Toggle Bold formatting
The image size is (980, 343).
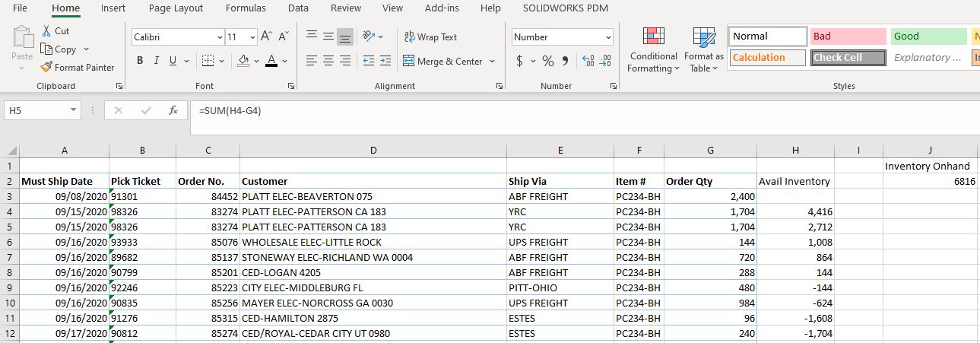pyautogui.click(x=140, y=61)
